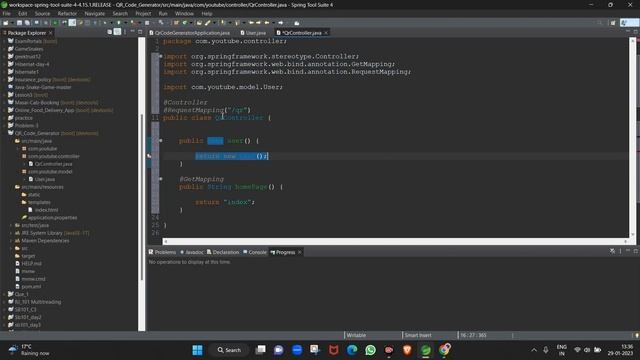The image size is (640, 360).
Task: Click the yellow Back navigation arrow
Action: (267, 23)
